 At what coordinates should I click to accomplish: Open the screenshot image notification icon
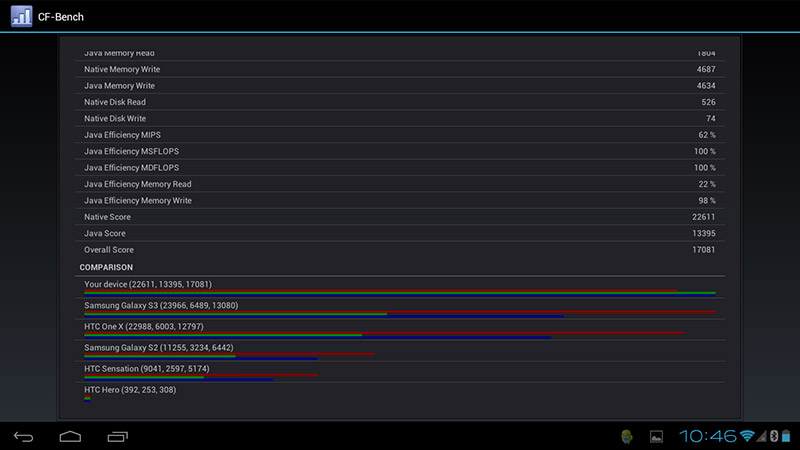656,436
